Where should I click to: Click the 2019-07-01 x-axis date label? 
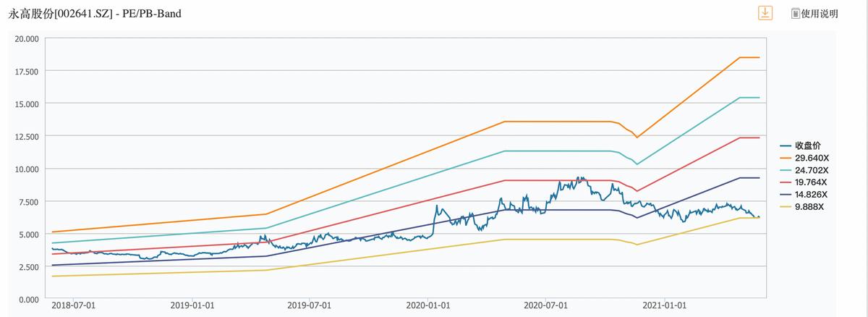(310, 306)
